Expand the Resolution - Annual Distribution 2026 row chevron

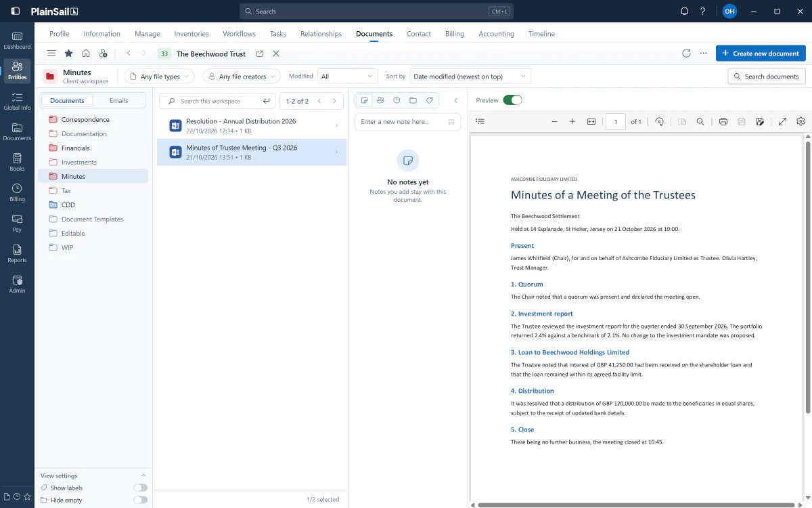coord(336,125)
